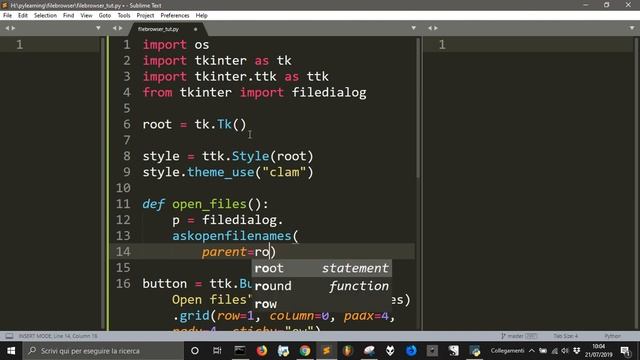Go to next tab in right pane

tap(436, 28)
